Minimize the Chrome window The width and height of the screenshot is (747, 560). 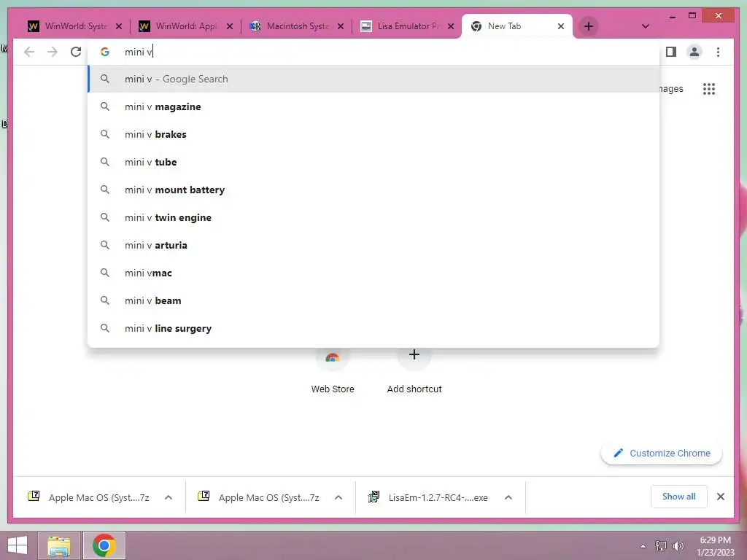click(x=672, y=16)
